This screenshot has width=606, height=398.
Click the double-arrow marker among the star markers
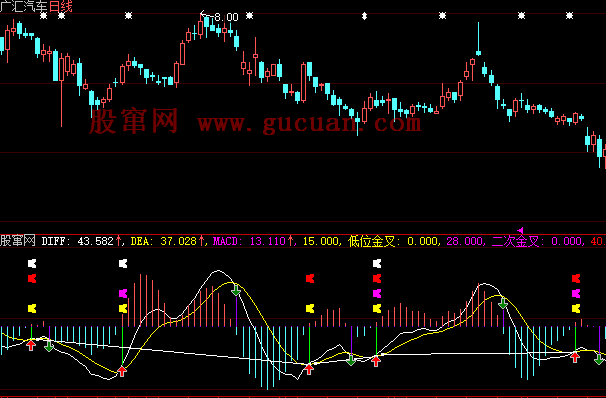pos(364,16)
